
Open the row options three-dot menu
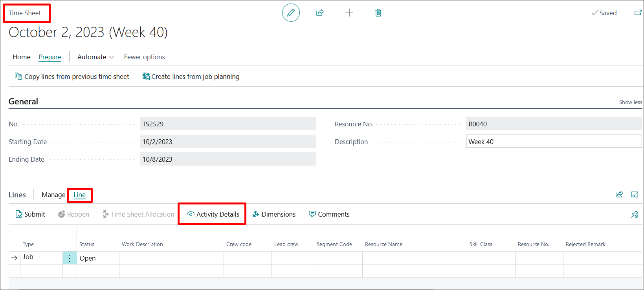click(70, 258)
